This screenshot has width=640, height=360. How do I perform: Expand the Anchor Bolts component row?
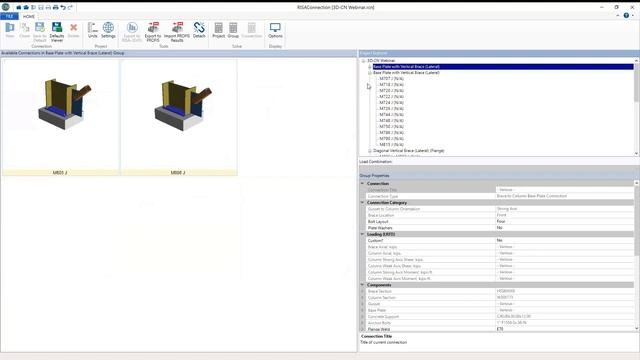click(x=362, y=323)
